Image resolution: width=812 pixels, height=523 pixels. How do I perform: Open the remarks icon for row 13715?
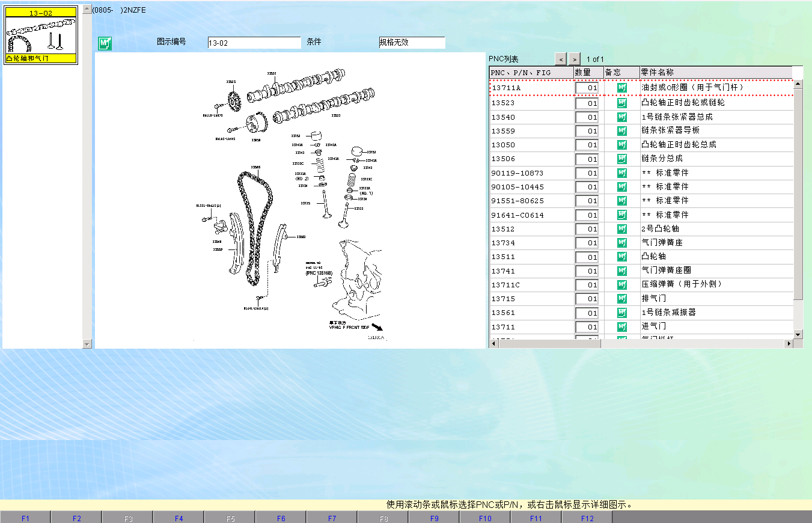pyautogui.click(x=622, y=299)
